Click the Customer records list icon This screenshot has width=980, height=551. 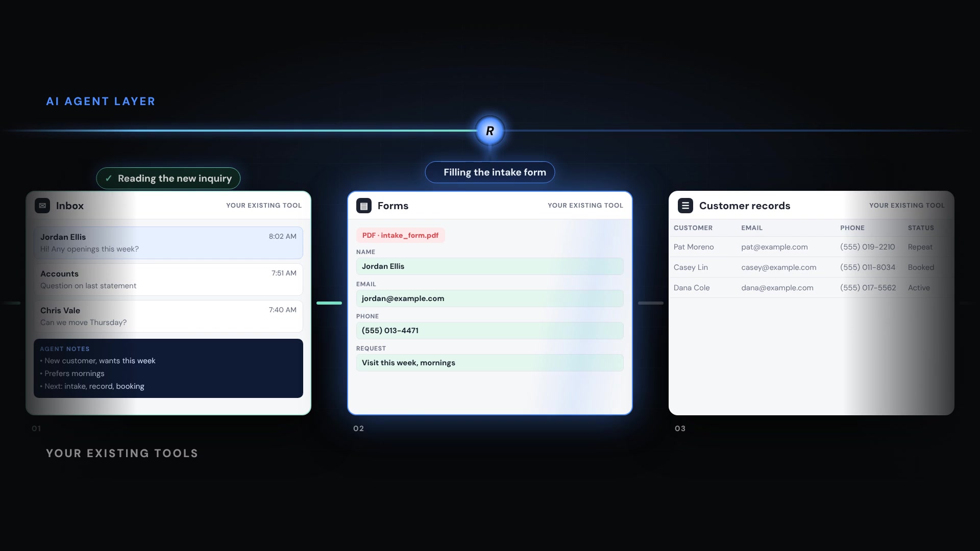click(685, 206)
